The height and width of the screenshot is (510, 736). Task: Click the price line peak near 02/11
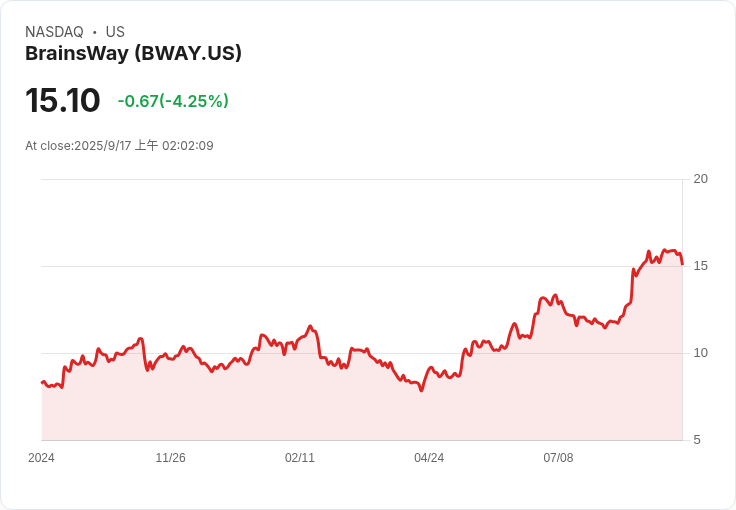pyautogui.click(x=310, y=326)
